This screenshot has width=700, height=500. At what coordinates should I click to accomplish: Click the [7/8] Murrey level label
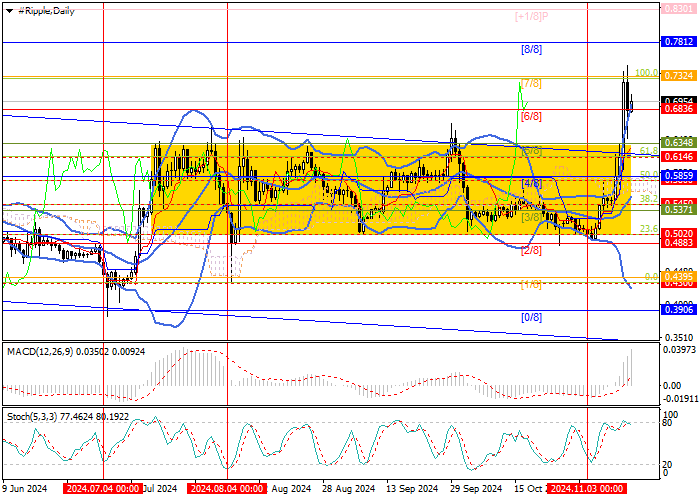coord(531,83)
